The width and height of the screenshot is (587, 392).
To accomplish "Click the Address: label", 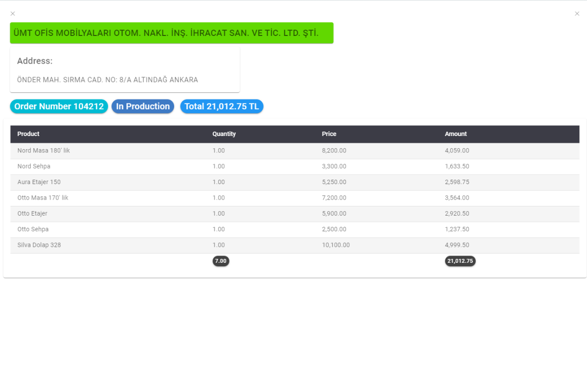I will point(35,61).
